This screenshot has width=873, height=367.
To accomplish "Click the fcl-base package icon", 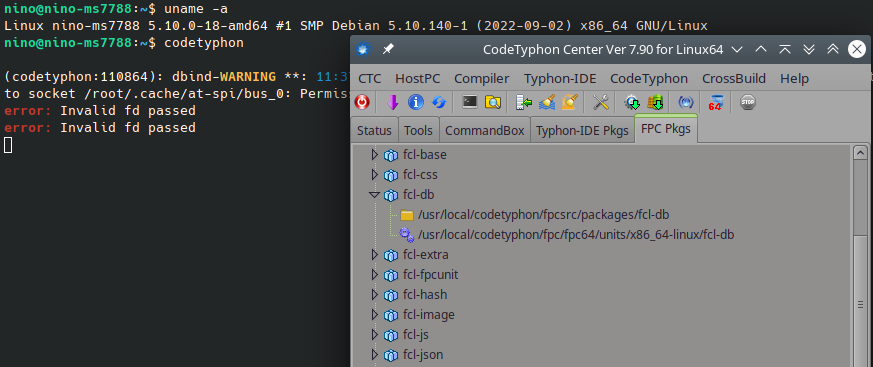I will (x=391, y=155).
